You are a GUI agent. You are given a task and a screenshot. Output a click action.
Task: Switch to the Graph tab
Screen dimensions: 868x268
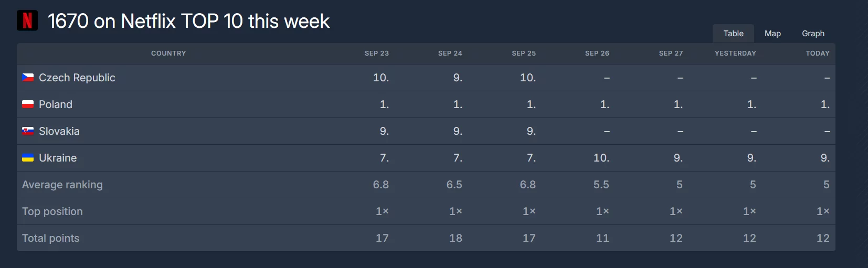[813, 34]
